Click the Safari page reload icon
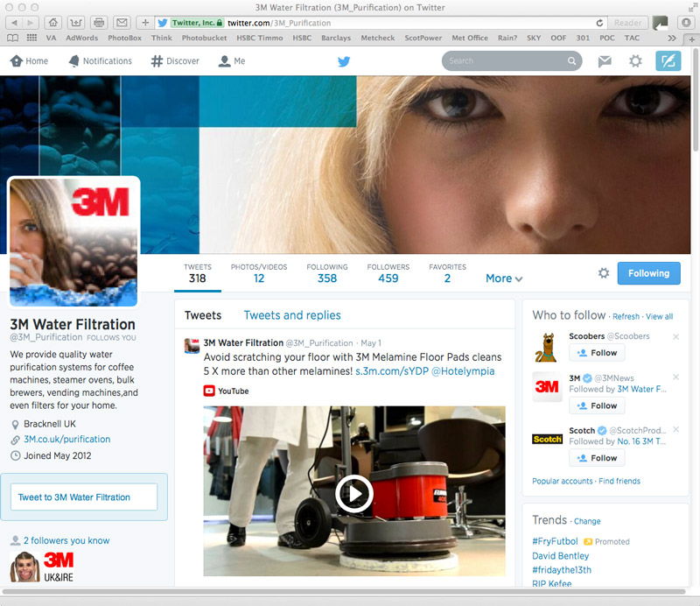This screenshot has width=700, height=606. [x=599, y=23]
